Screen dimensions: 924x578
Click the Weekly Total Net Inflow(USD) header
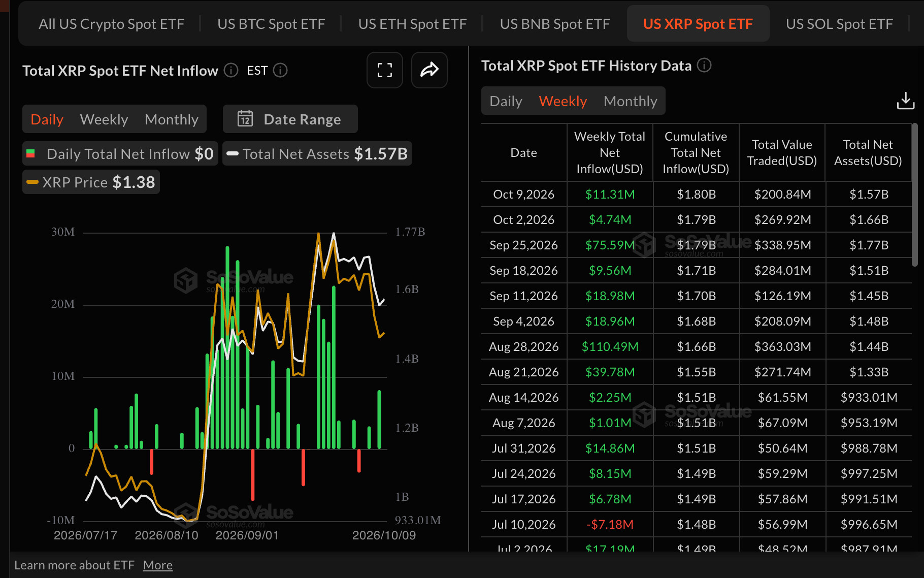pos(610,152)
